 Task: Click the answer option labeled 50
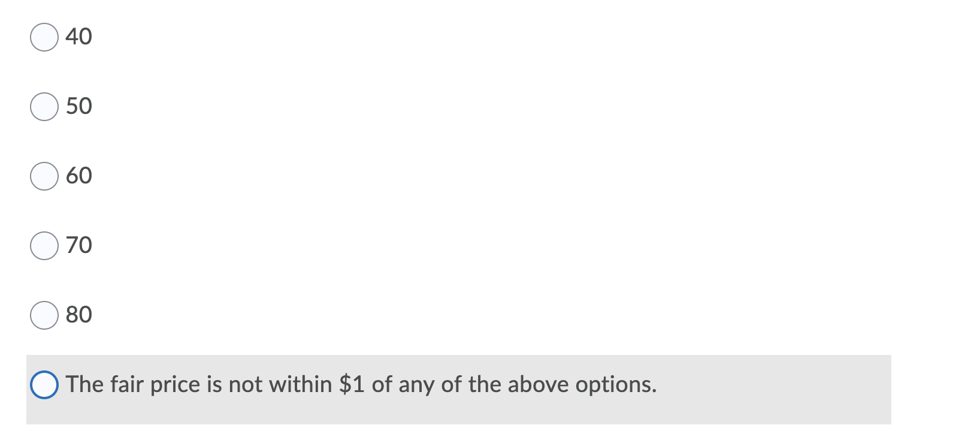[79, 107]
